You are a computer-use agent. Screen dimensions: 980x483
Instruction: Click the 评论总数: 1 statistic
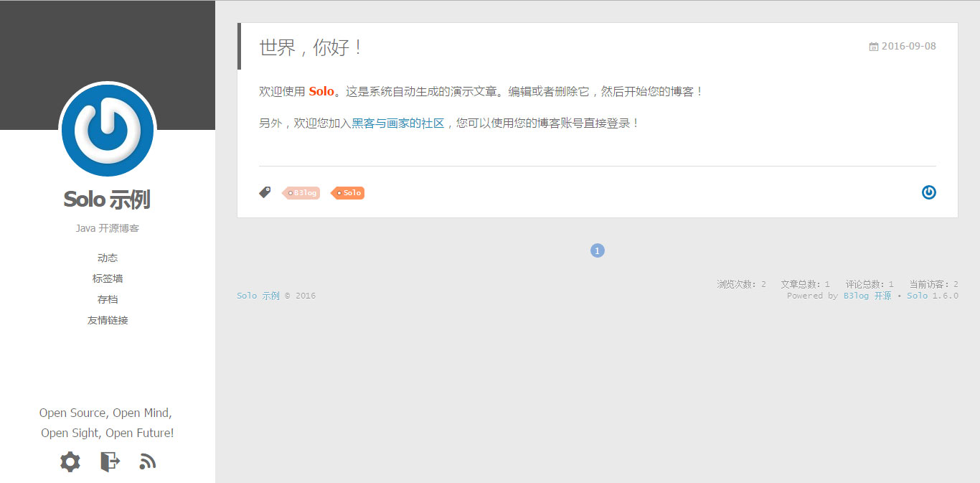870,284
